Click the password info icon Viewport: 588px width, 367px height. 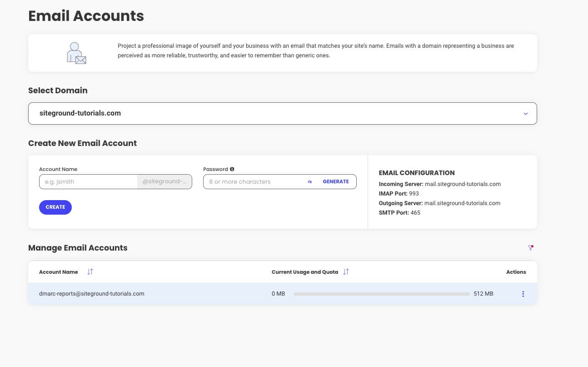click(x=232, y=169)
